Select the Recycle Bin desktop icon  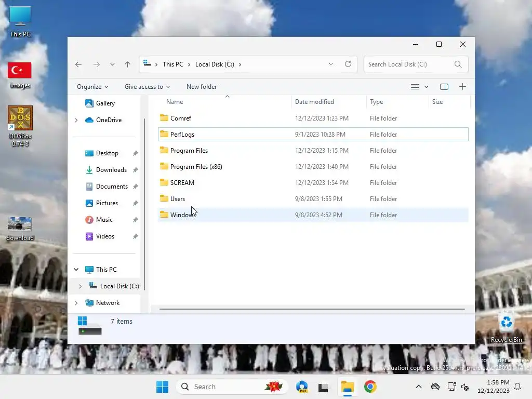coord(506,327)
